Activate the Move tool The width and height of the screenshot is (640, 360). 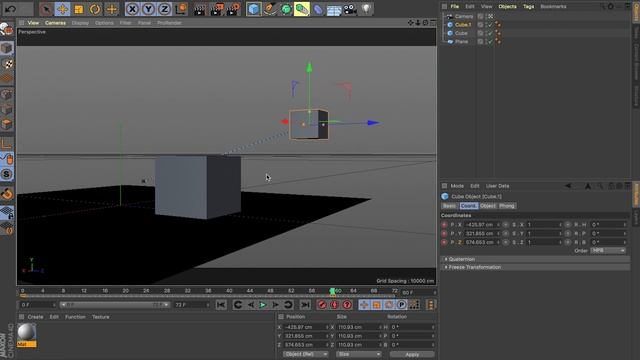click(x=62, y=9)
